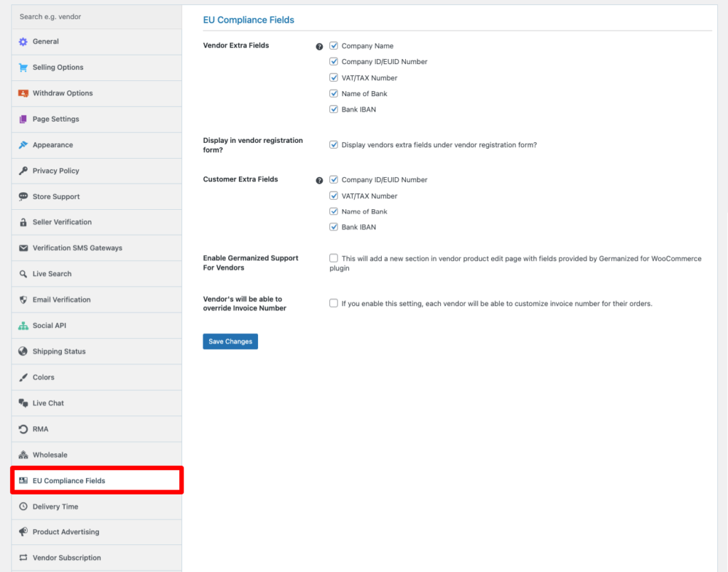728x572 pixels.
Task: Uncheck customer Company ID/EUID Number checkbox
Action: pyautogui.click(x=333, y=179)
